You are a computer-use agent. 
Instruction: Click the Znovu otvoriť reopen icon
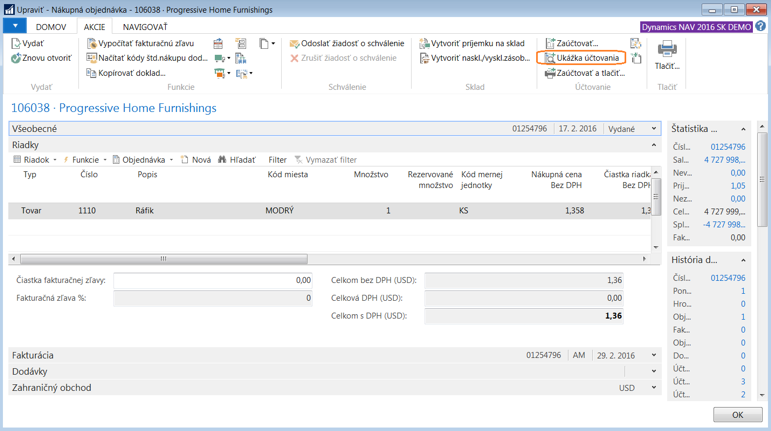(16, 58)
